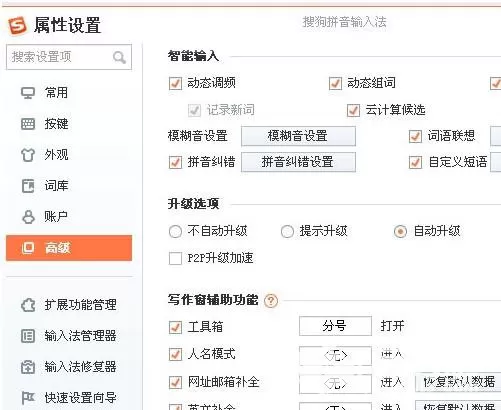Screen dimensions: 501x410
Task: Open 扩展功能管理 link
Action: (x=81, y=305)
